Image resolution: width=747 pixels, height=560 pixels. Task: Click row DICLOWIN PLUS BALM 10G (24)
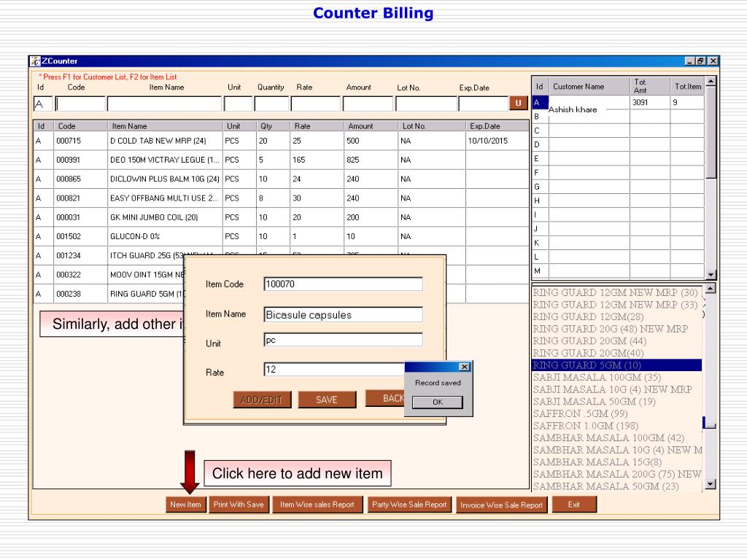(281, 179)
